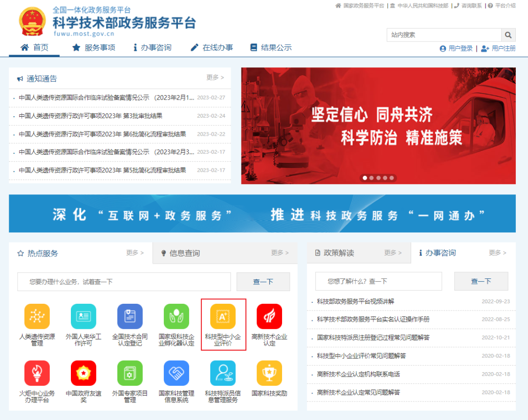
Task: Open the 平台介绍 top link
Action: (x=502, y=6)
